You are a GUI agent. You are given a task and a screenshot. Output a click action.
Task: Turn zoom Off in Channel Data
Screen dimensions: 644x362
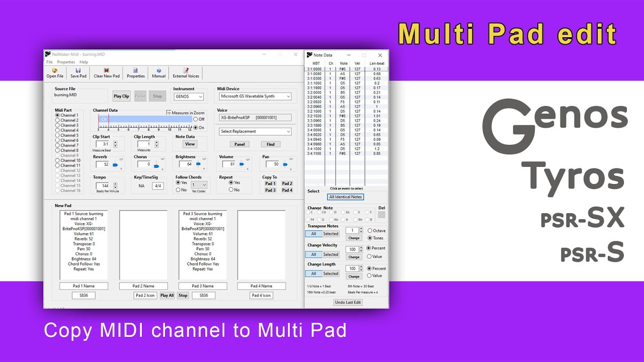196,120
